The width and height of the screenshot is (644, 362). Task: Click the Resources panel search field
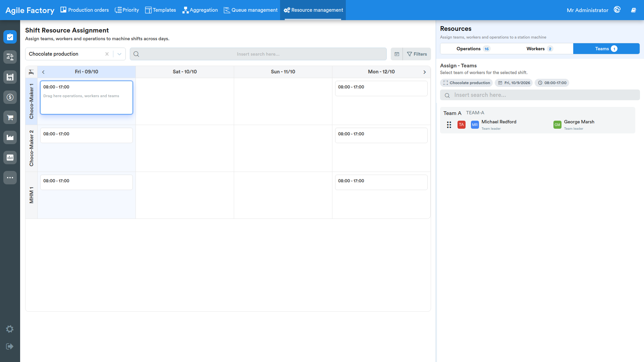[x=540, y=95]
